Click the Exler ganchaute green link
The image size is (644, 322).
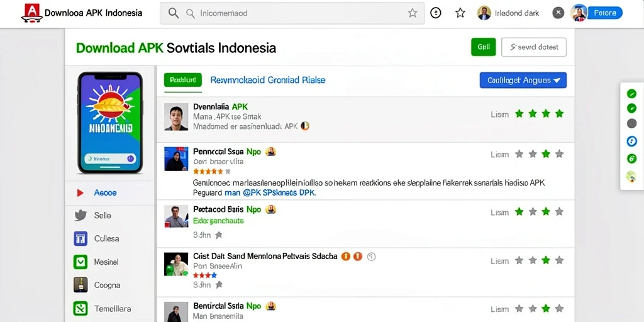coord(218,221)
